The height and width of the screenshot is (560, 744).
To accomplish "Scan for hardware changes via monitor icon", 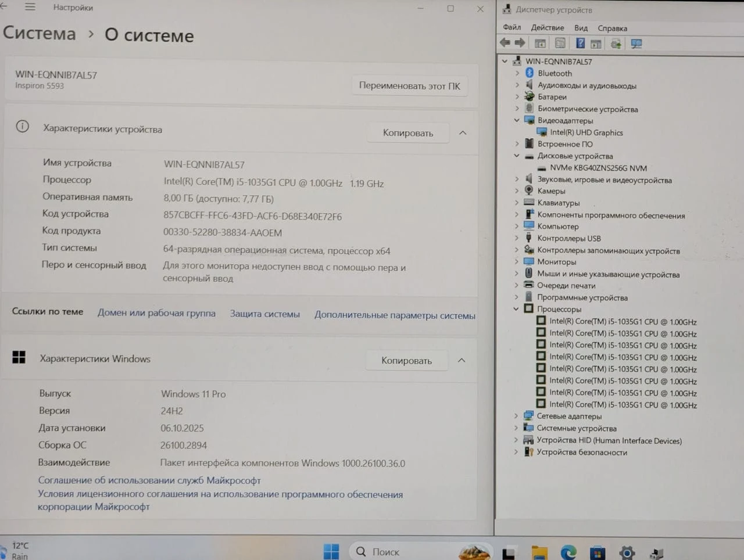I will pos(636,44).
